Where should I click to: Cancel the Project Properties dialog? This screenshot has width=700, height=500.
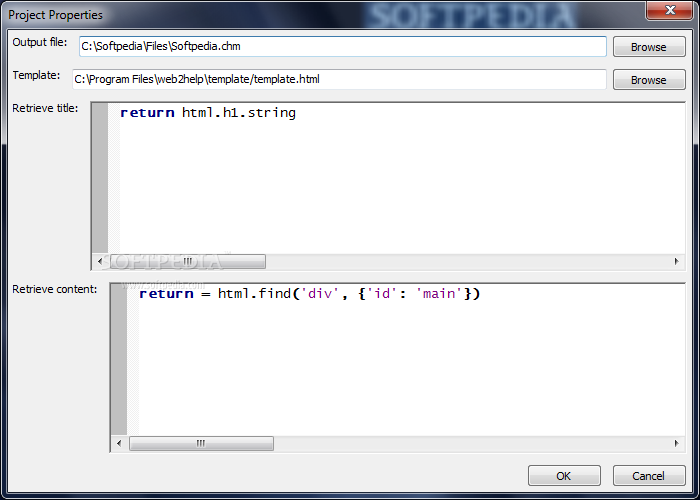[x=649, y=476]
